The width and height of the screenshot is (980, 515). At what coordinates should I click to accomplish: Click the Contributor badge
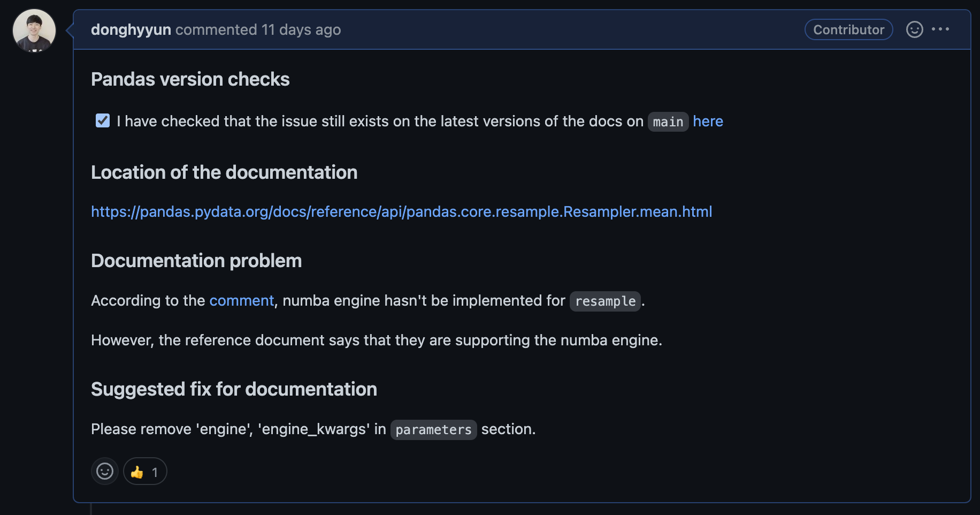point(848,29)
